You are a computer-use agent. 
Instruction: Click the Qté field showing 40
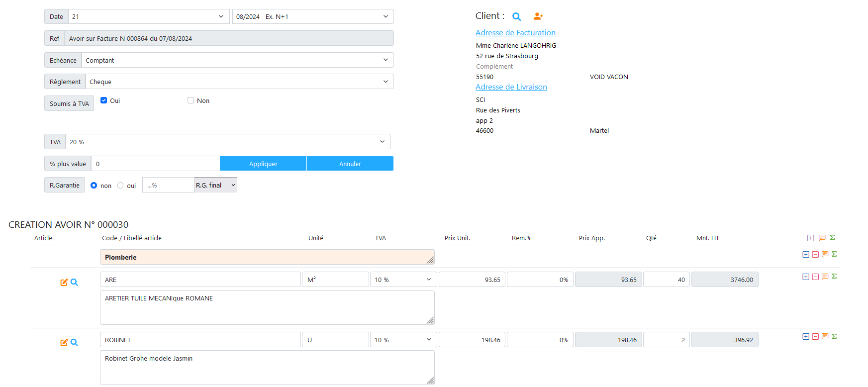click(667, 280)
